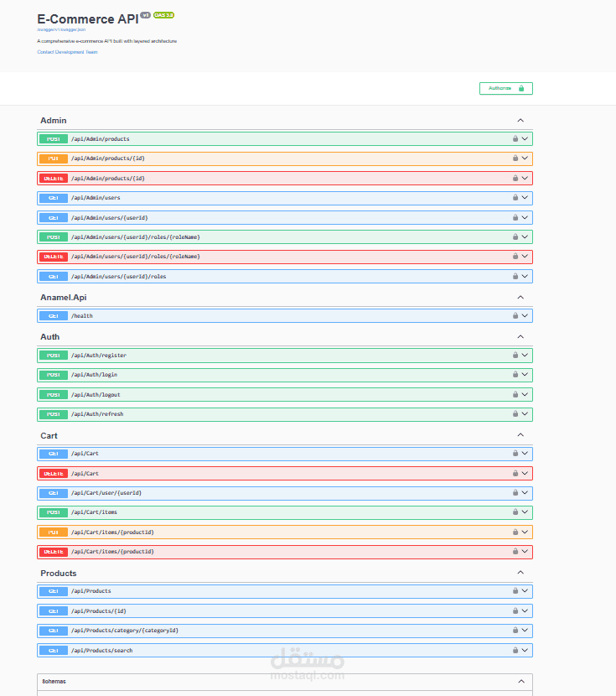The image size is (616, 696).
Task: Click lock icon on GET /api/Admin/users/{userId}
Action: [515, 217]
